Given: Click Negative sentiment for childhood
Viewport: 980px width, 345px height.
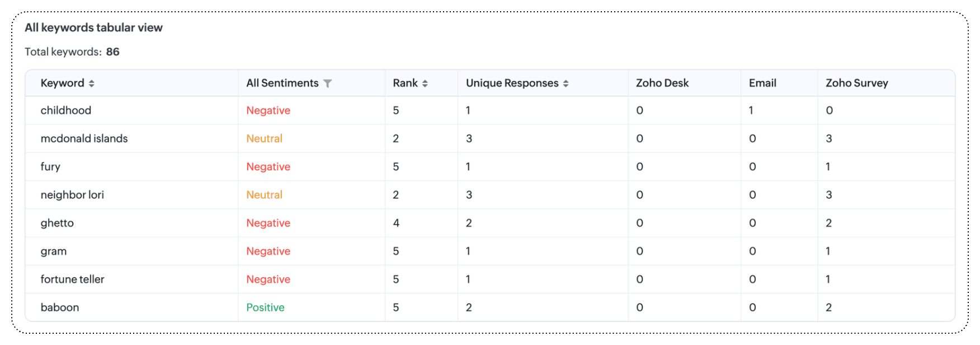Looking at the screenshot, I should (x=268, y=110).
